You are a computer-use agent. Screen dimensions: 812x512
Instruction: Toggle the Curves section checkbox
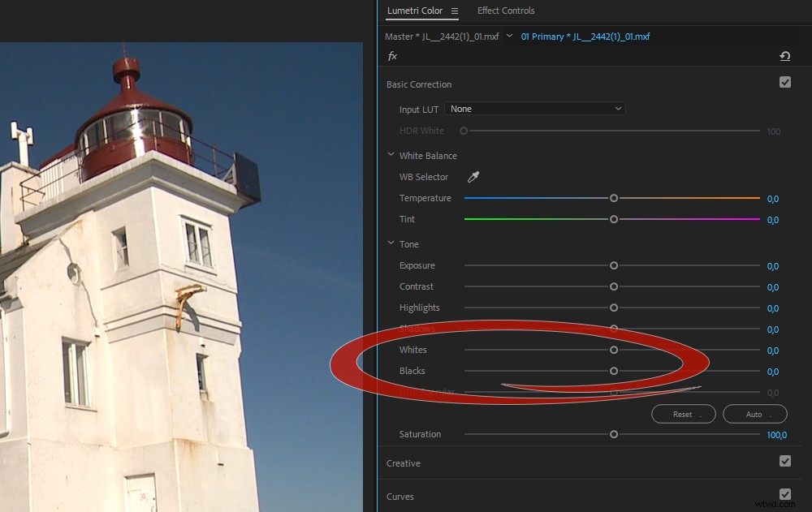pos(785,493)
